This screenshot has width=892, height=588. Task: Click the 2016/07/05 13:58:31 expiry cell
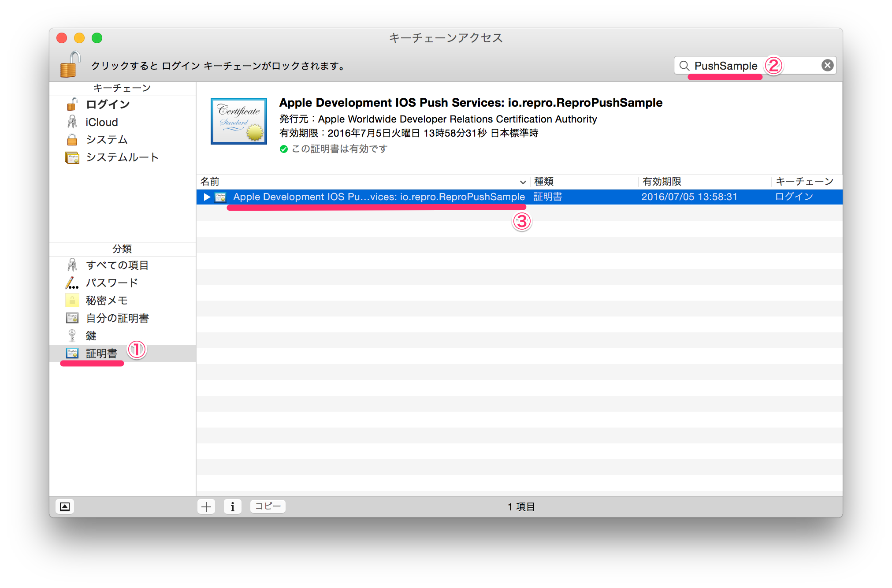pyautogui.click(x=689, y=197)
